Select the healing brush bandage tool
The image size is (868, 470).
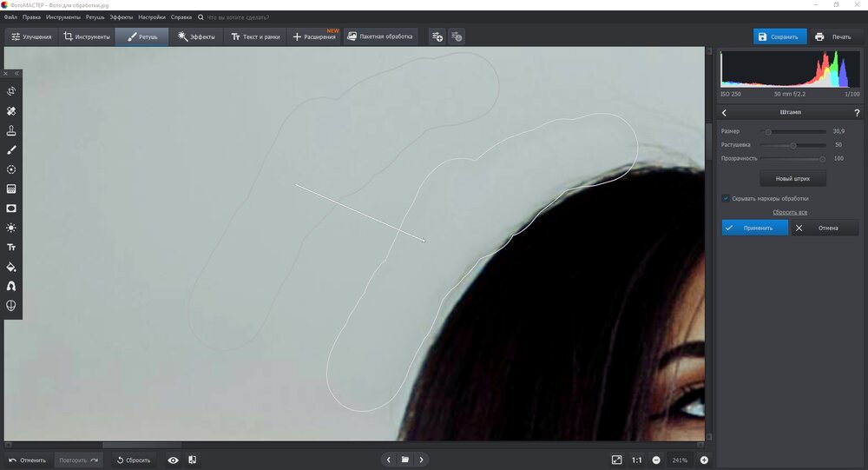pos(11,111)
